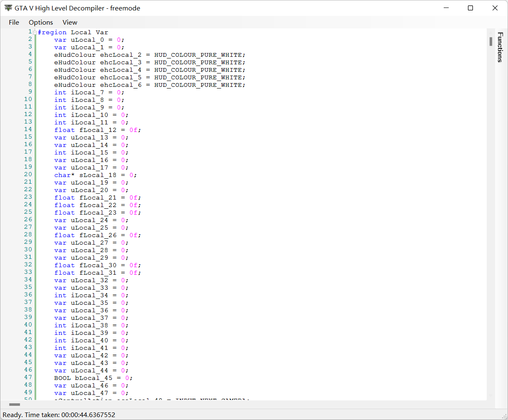Open the File menu
508x420 pixels.
14,23
